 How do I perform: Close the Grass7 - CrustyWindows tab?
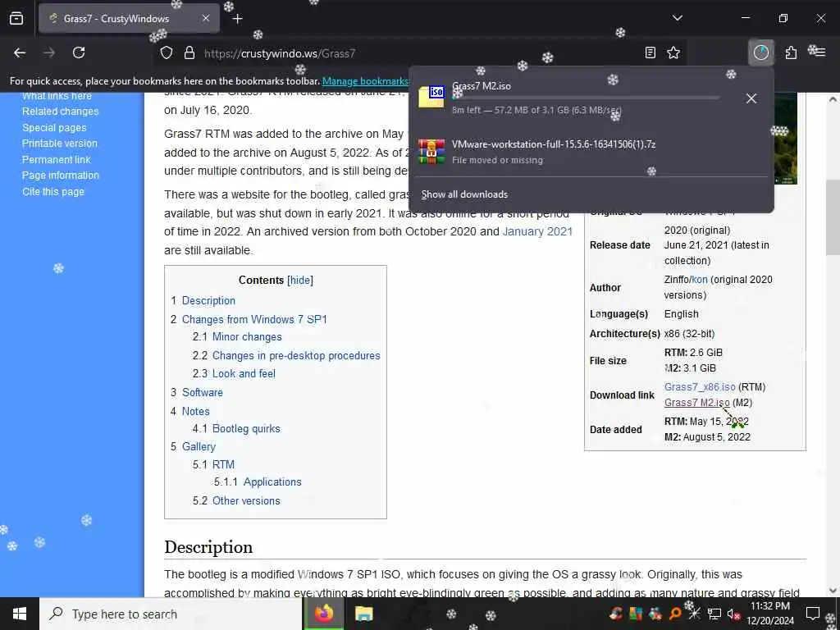coord(206,18)
